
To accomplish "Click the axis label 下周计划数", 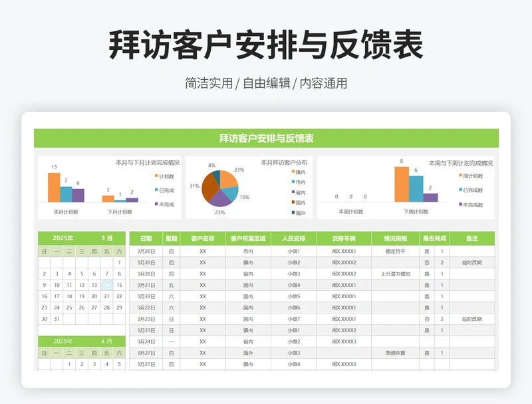I will pyautogui.click(x=416, y=212).
